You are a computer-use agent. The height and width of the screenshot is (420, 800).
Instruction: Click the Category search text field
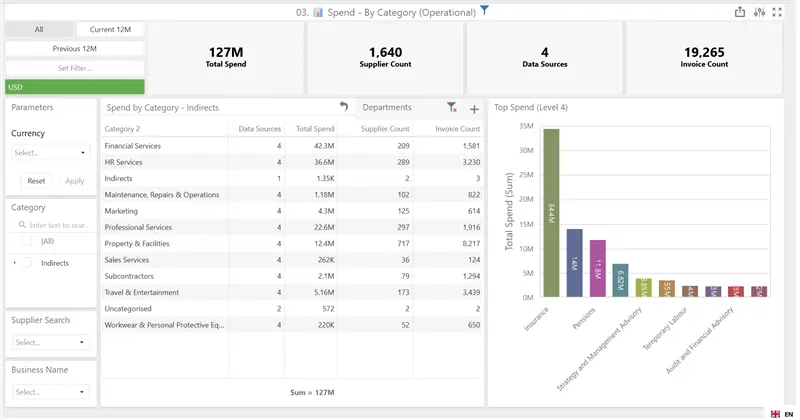53,225
